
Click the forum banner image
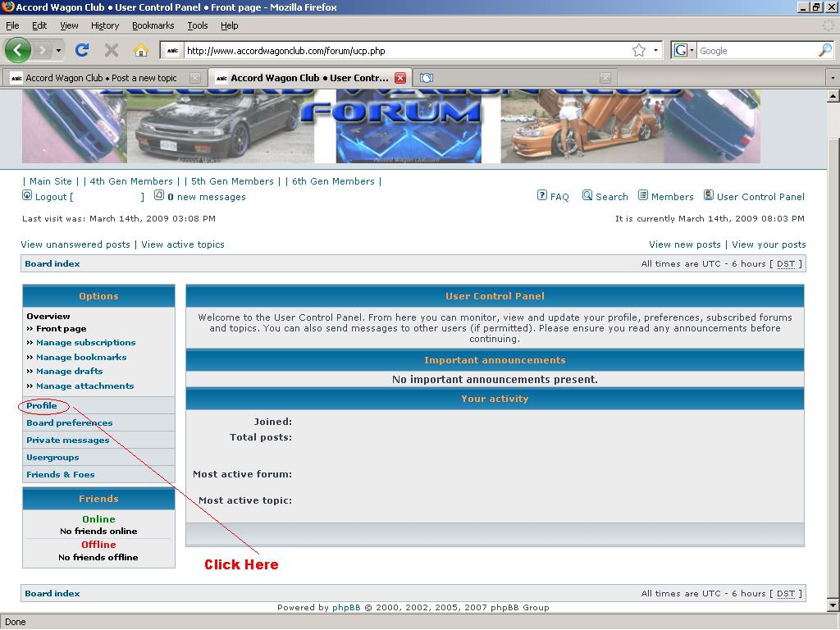point(391,126)
